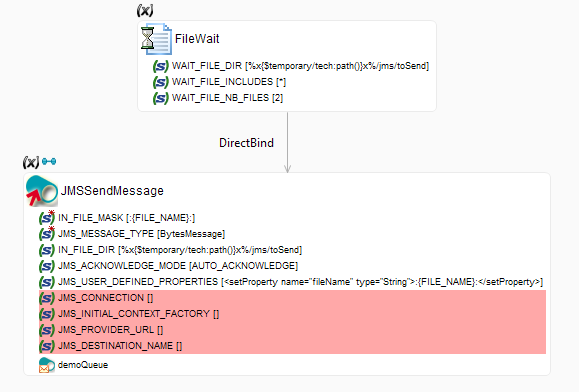579x392 pixels.
Task: Click the icon beside WAIT_FILE_DIR
Action: tap(161, 66)
